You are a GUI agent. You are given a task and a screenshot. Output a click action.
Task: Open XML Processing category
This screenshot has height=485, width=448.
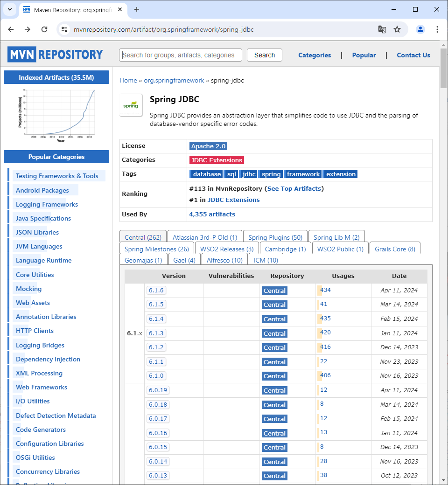[39, 374]
